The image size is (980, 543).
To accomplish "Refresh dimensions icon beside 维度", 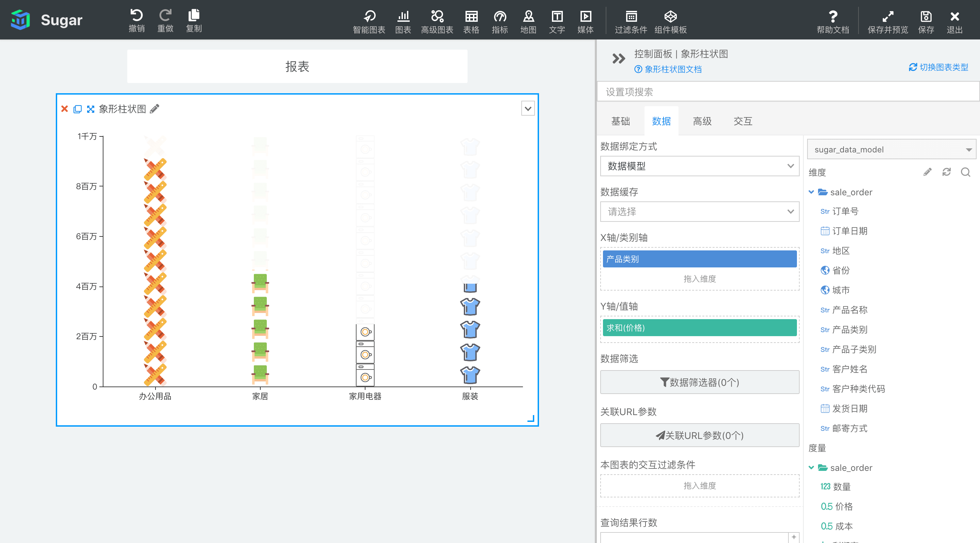I will coord(947,172).
